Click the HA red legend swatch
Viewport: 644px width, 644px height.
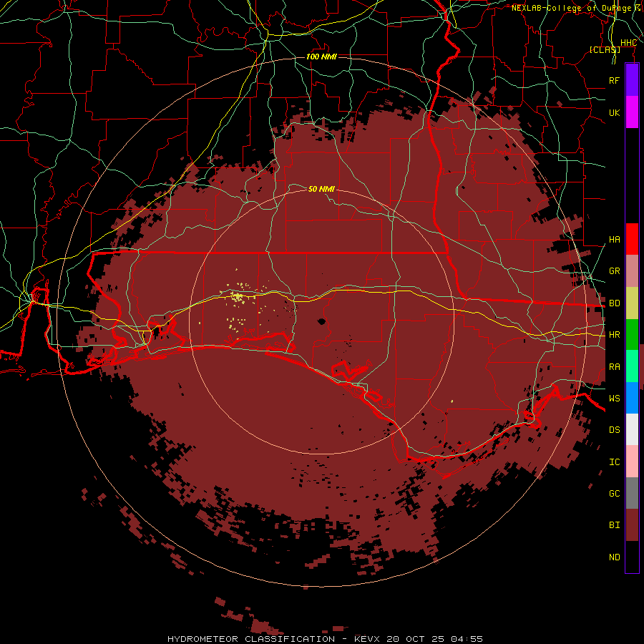coord(632,239)
